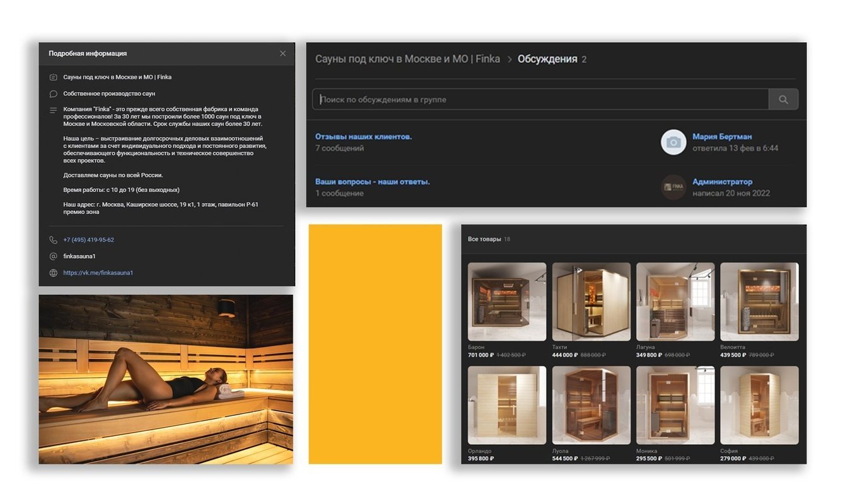Screen dimensions: 845x504
Task: Open the topic Ваши вопросы - наши ответы
Action: coord(373,181)
